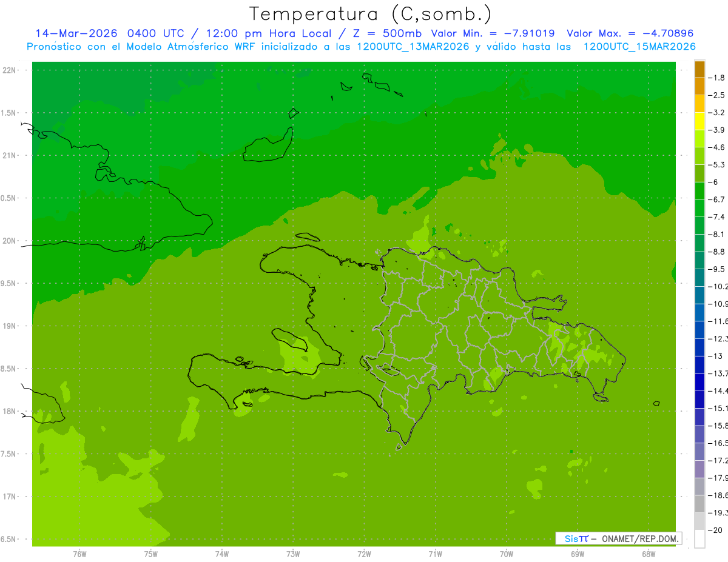Pick the purple swatch between -17.2 and -17.9

(x=699, y=469)
